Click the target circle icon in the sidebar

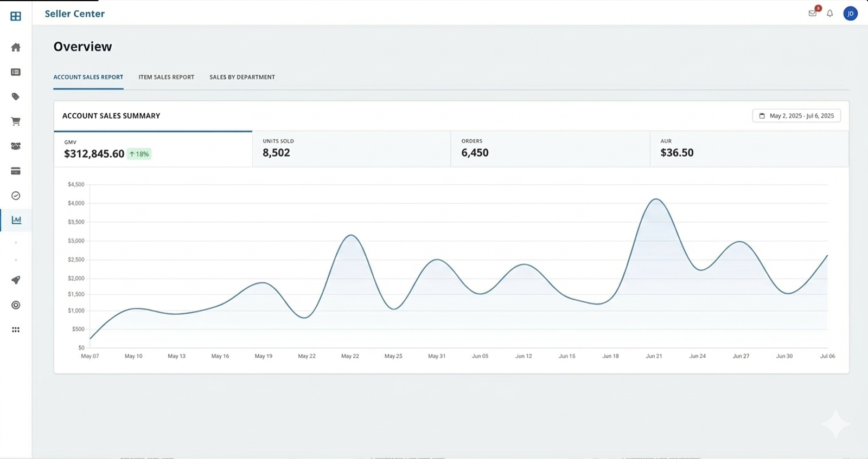(x=16, y=305)
